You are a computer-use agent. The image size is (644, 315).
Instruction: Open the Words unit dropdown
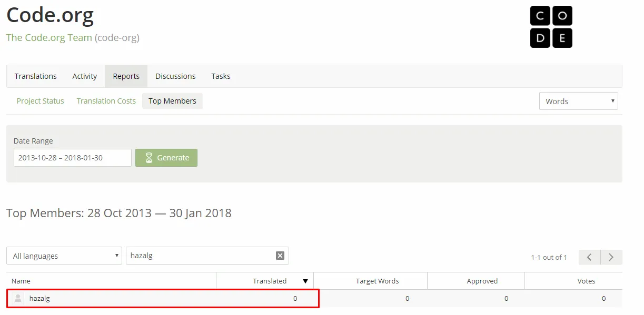pos(579,101)
